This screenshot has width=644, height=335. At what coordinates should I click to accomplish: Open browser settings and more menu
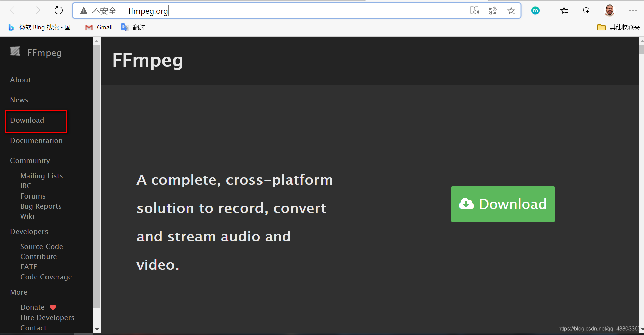coord(633,11)
